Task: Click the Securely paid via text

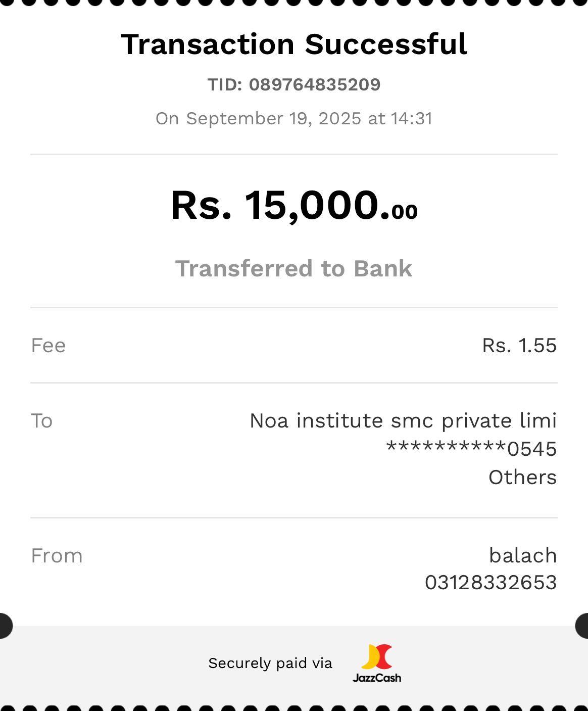Action: click(x=270, y=663)
